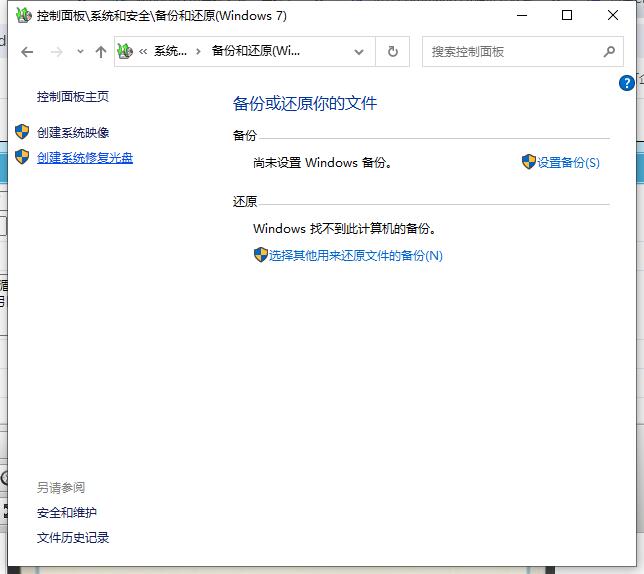Screen dimensions: 644x574
Task: Open 文件历史记录 link
Action: [73, 538]
